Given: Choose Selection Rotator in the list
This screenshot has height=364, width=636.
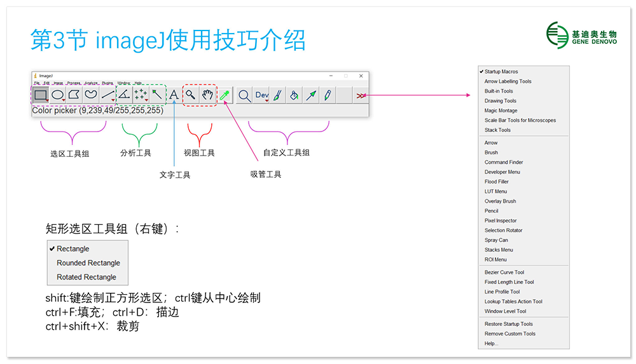Looking at the screenshot, I should tap(523, 230).
